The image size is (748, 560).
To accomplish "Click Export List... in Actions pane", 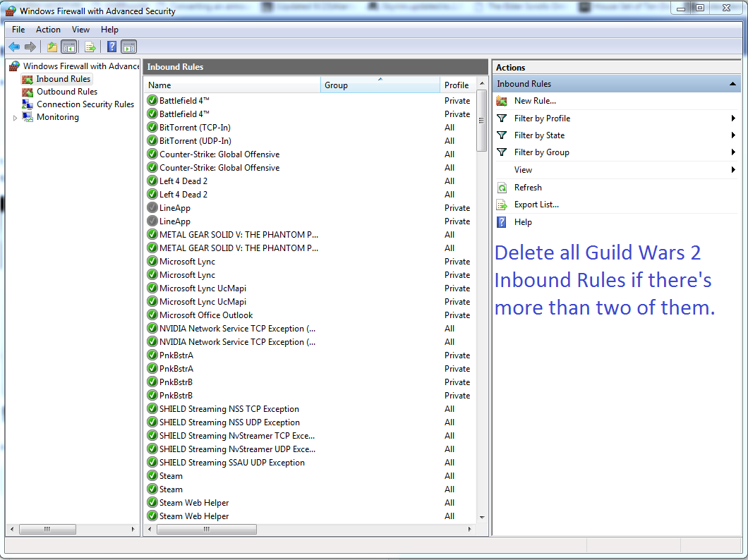I will (x=537, y=205).
